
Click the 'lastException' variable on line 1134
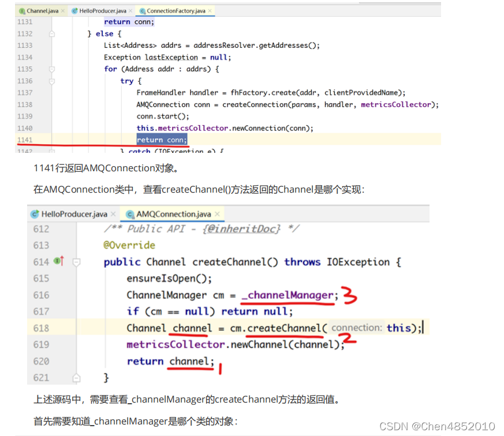pos(171,58)
